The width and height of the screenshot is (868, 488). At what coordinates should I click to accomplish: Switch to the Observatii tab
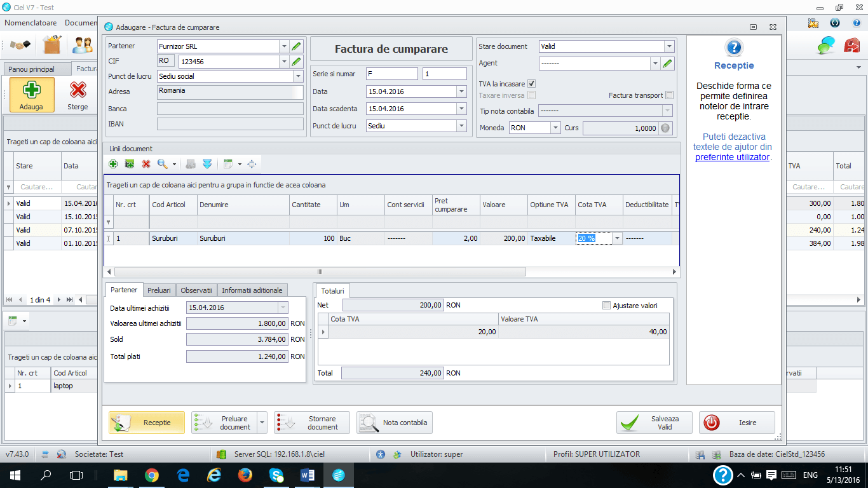[196, 290]
